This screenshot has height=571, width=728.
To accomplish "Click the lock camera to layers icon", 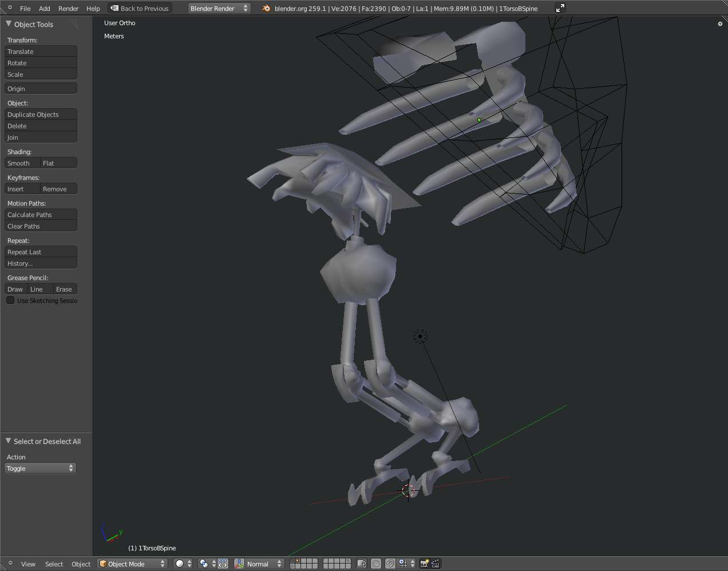I will click(361, 564).
